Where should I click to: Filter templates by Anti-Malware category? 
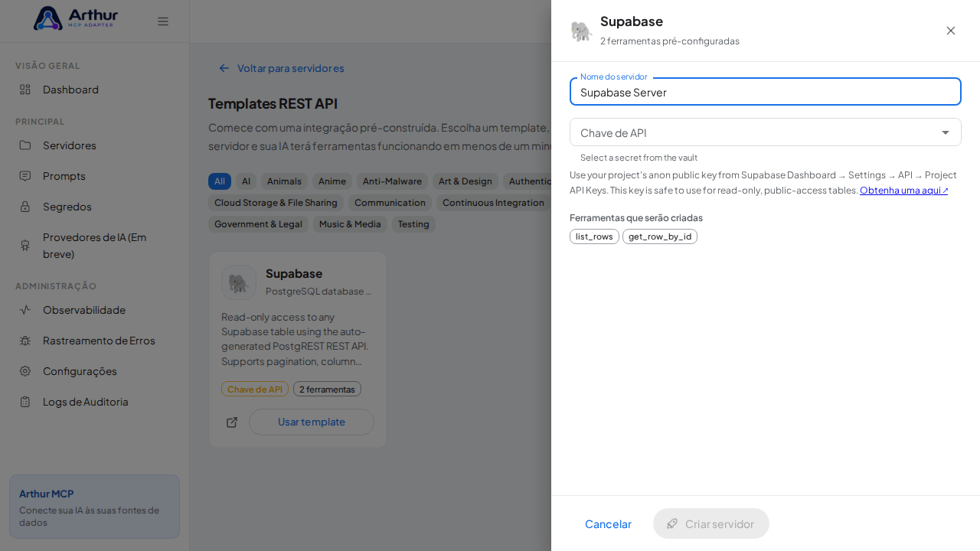pyautogui.click(x=392, y=181)
